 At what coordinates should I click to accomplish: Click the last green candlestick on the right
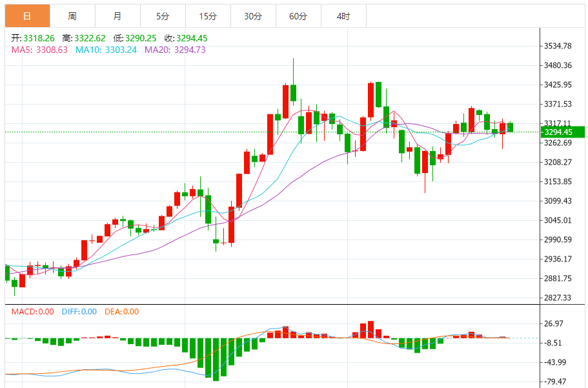pos(511,127)
